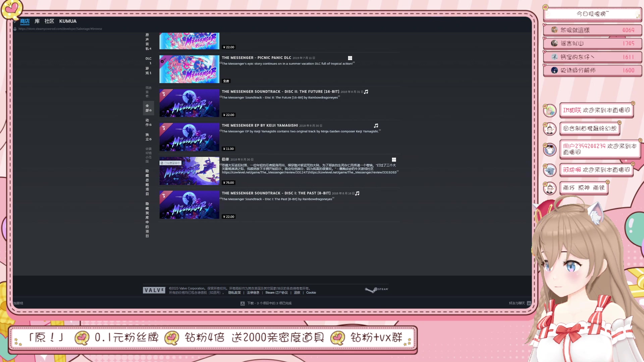Open the 退款 (refunds) footer link
This screenshot has height=362, width=644.
(297, 293)
